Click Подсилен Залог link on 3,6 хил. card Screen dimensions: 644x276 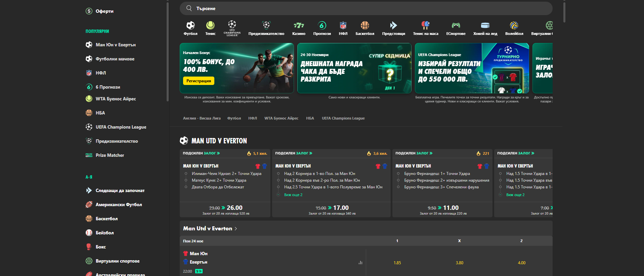pyautogui.click(x=294, y=153)
